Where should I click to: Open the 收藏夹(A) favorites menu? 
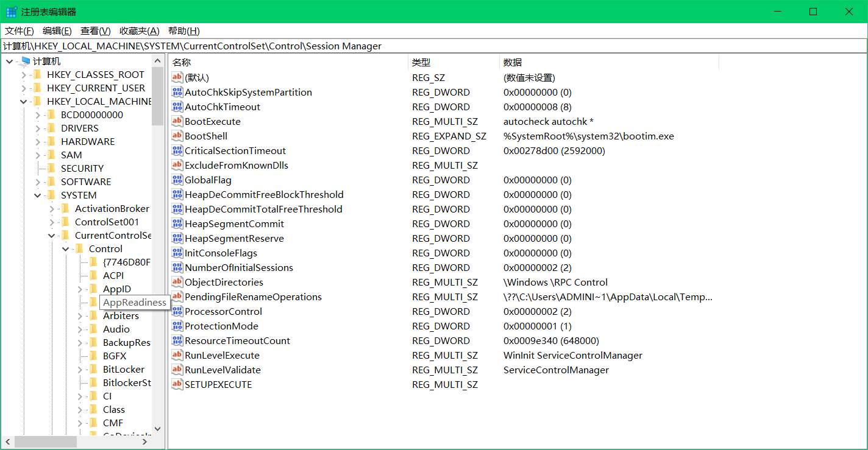139,31
